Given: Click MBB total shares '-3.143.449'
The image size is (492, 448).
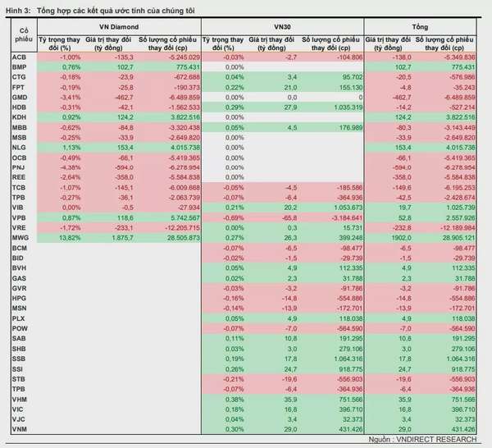Looking at the screenshot, I should point(460,127).
